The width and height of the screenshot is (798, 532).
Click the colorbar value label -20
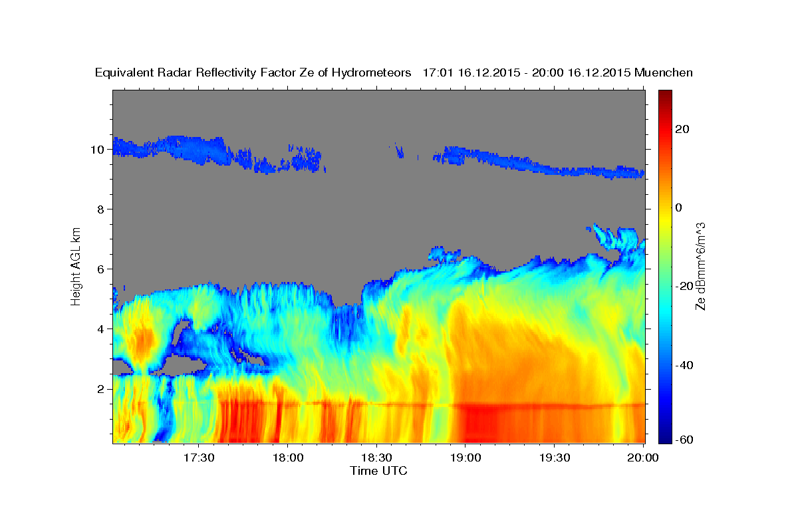(684, 286)
